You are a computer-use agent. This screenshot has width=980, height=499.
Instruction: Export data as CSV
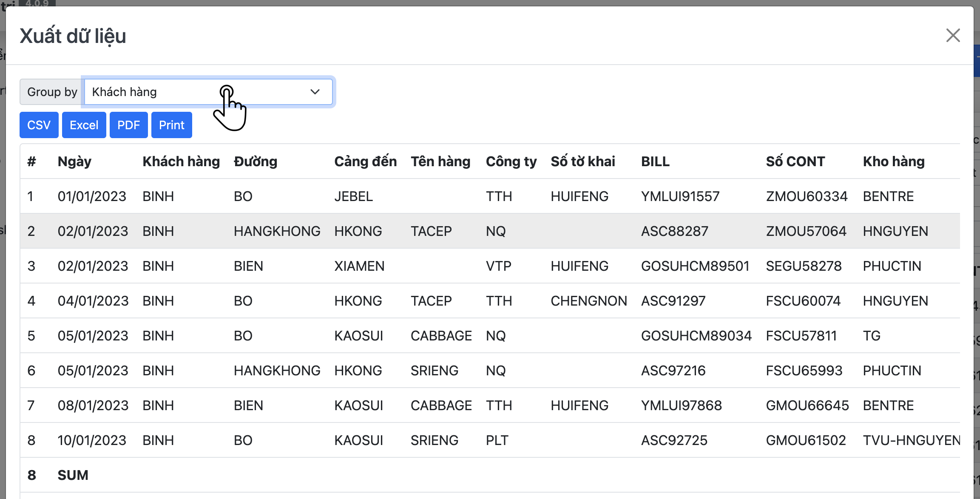pyautogui.click(x=39, y=125)
